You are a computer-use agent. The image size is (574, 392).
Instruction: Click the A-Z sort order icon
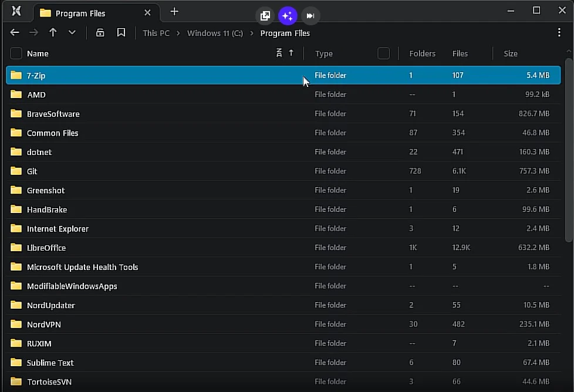279,53
